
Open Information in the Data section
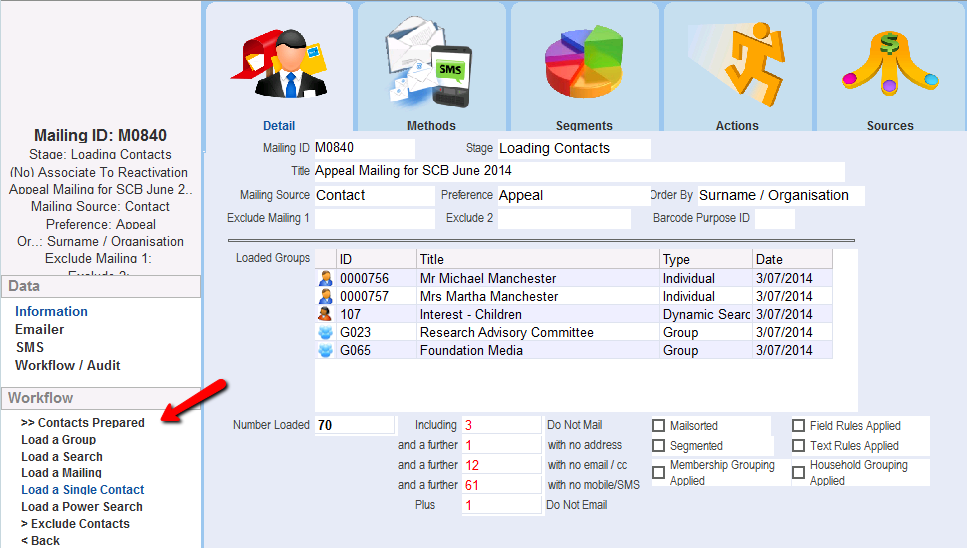pyautogui.click(x=51, y=311)
